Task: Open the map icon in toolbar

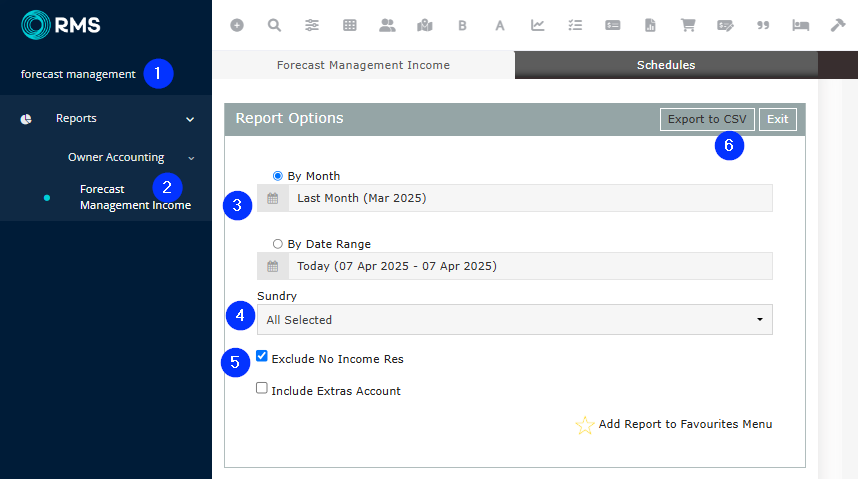Action: pos(425,25)
